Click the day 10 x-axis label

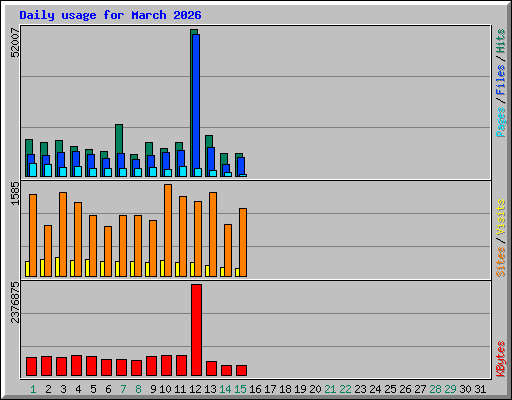[x=165, y=389]
